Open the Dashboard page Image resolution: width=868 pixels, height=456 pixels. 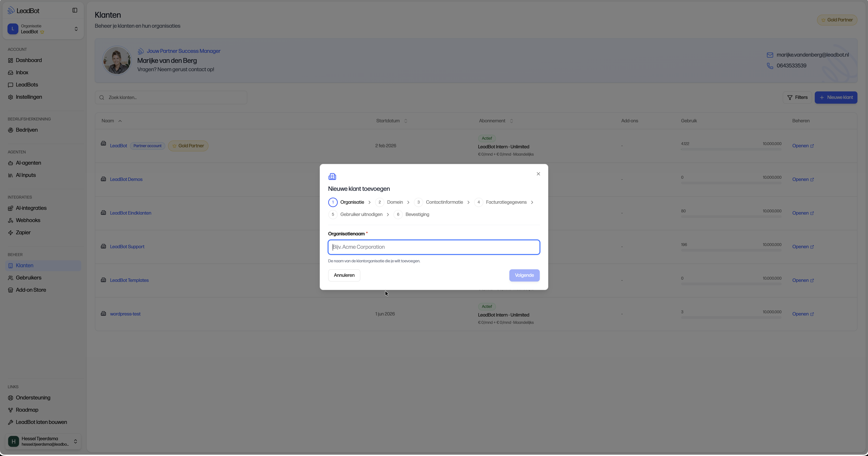(29, 60)
